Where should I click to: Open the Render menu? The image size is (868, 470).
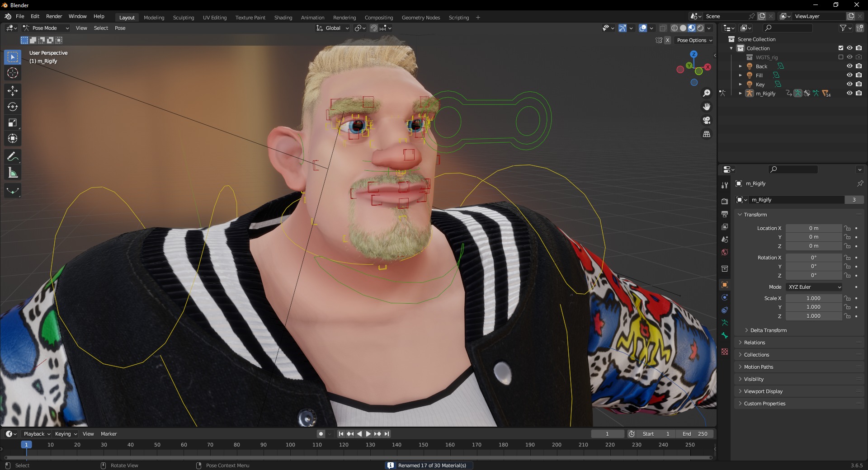point(54,16)
